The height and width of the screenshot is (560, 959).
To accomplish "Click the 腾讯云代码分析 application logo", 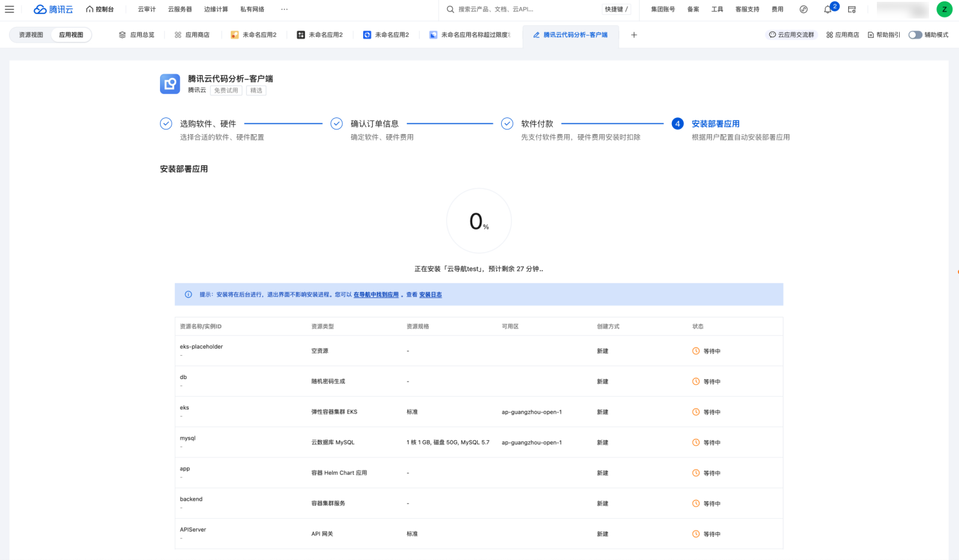I will point(170,84).
